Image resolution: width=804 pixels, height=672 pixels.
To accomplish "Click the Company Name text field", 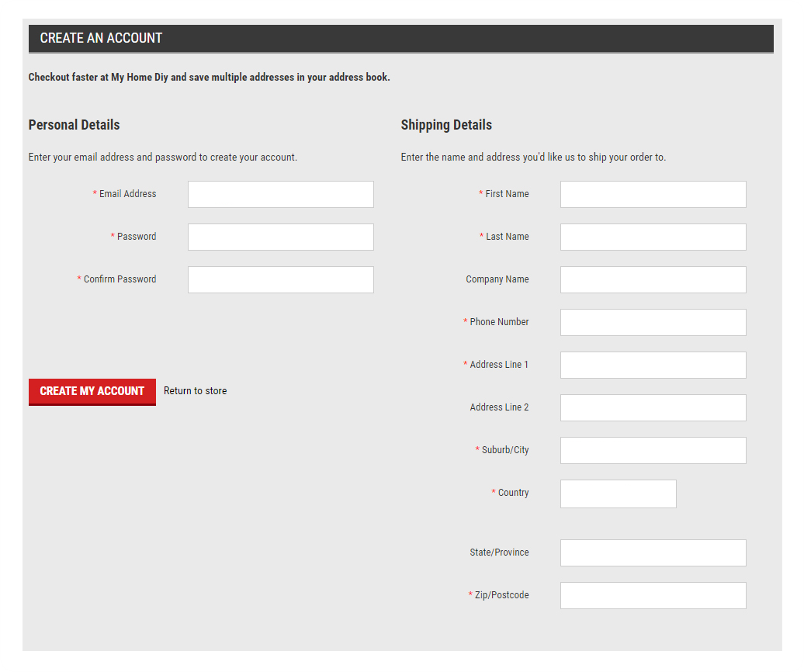I will point(653,279).
